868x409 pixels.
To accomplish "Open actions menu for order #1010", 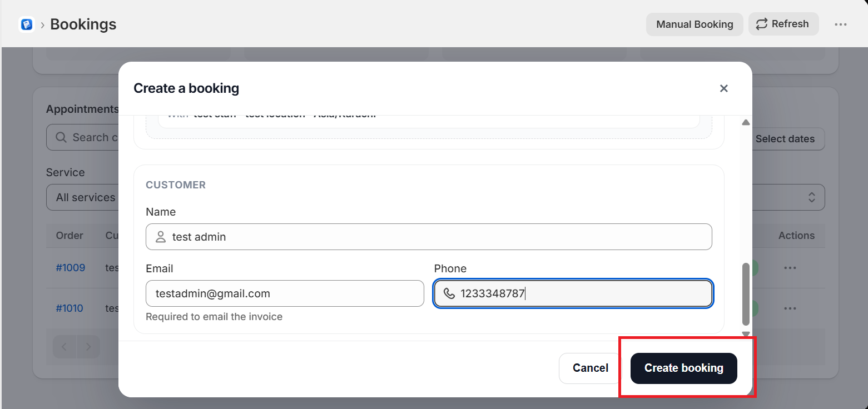I will point(790,308).
